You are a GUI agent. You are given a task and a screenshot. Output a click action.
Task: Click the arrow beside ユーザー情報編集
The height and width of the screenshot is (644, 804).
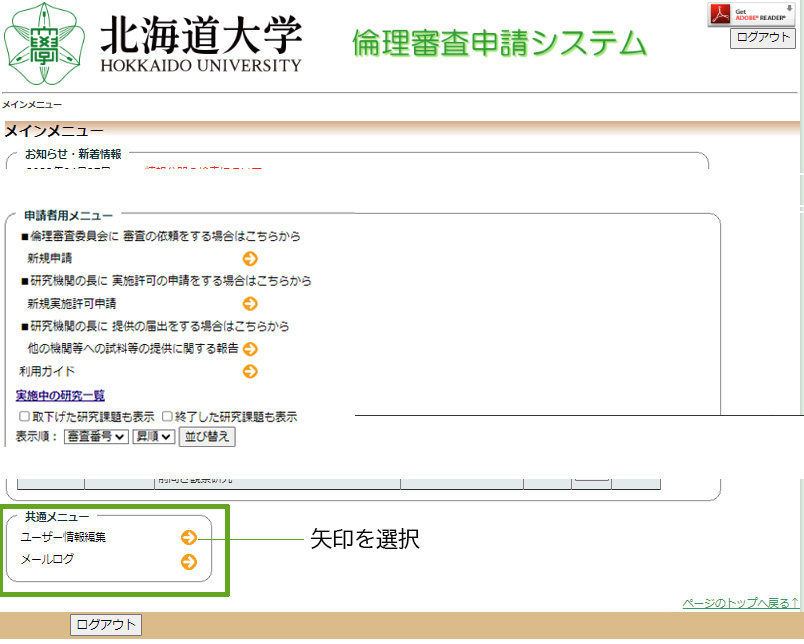pos(188,536)
